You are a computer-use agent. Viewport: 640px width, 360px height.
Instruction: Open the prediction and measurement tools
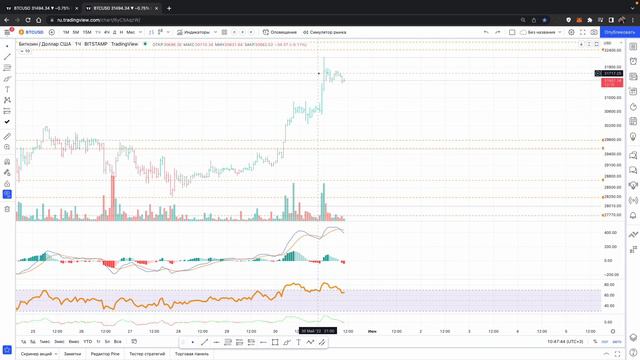7,111
